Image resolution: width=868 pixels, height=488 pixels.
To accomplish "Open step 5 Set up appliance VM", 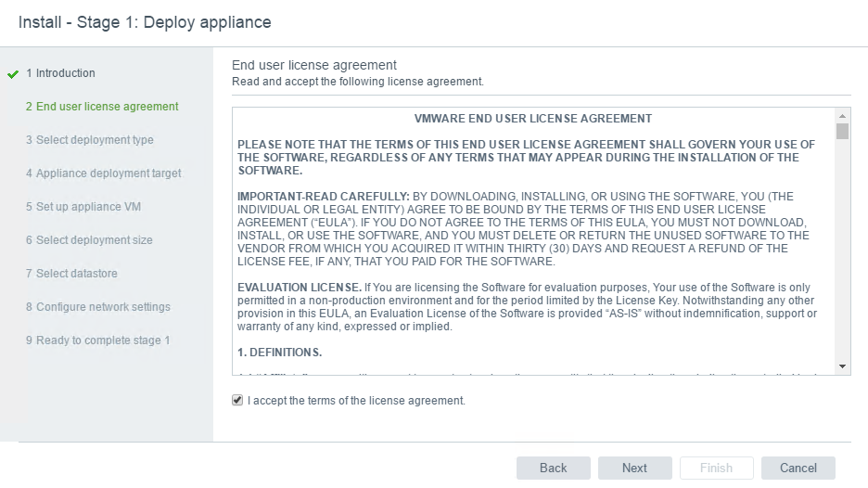I will click(83, 207).
